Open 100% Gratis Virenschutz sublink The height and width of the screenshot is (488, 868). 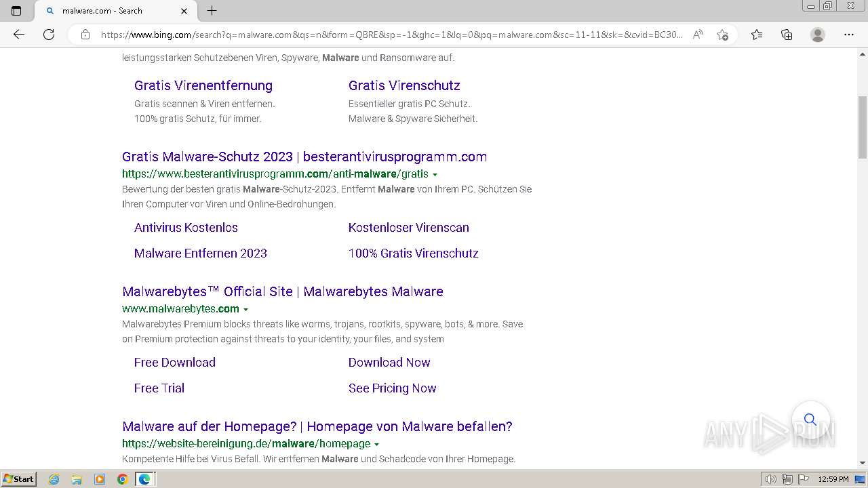pos(414,253)
